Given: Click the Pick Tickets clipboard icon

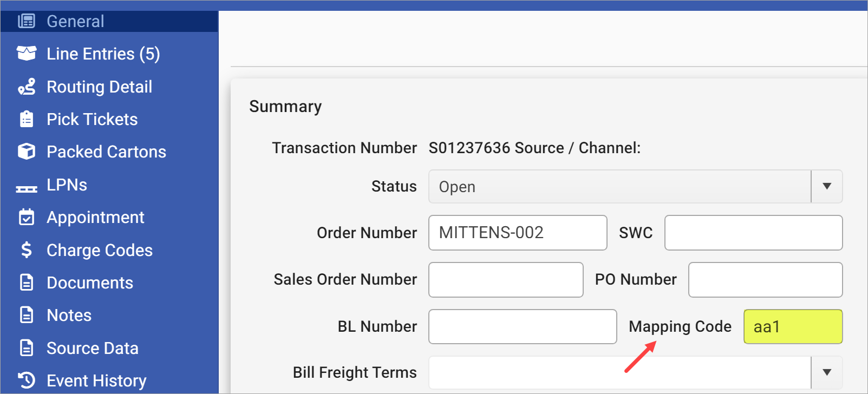Looking at the screenshot, I should tap(26, 119).
